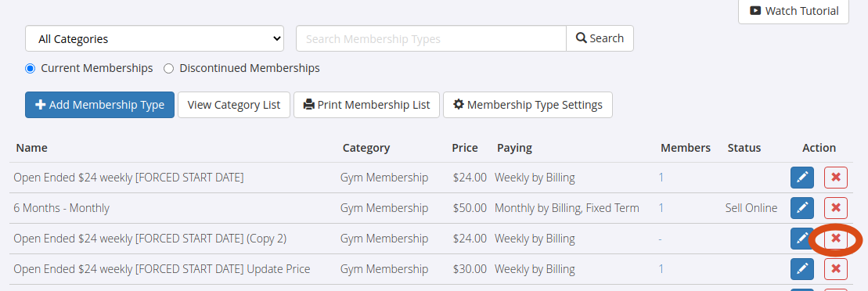Click Watch Tutorial button
Image resolution: width=868 pixels, height=291 pixels.
pos(794,11)
